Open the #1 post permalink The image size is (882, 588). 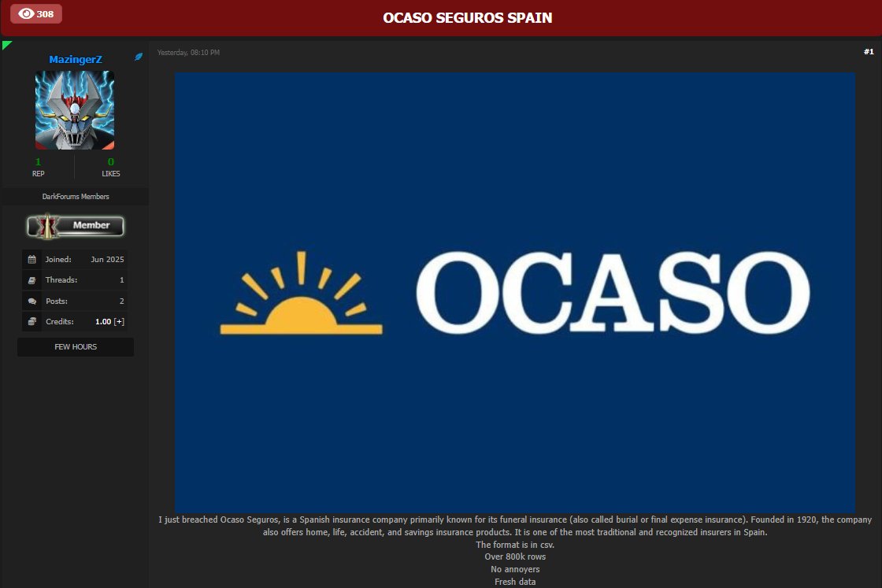click(x=869, y=52)
